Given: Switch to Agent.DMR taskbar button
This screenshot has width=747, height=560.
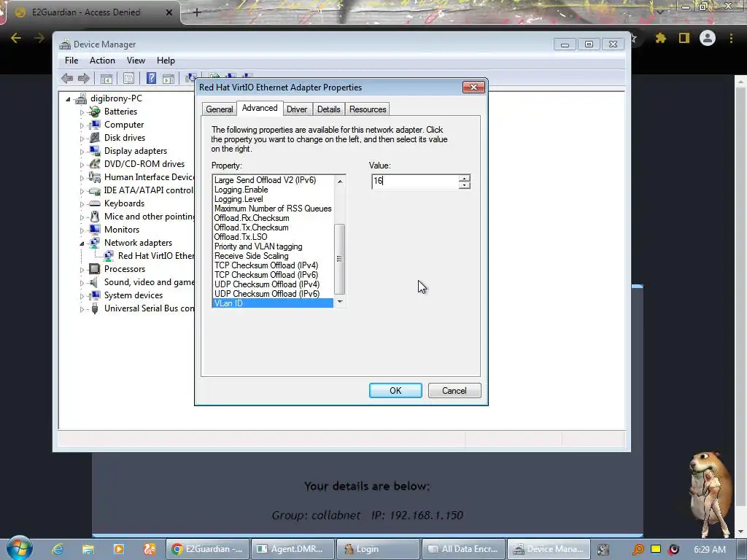Looking at the screenshot, I should [291, 549].
